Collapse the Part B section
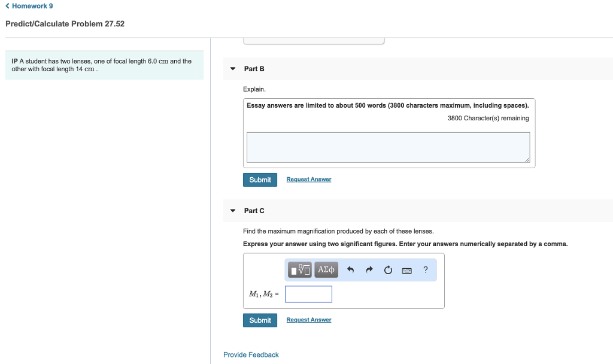 click(x=232, y=68)
